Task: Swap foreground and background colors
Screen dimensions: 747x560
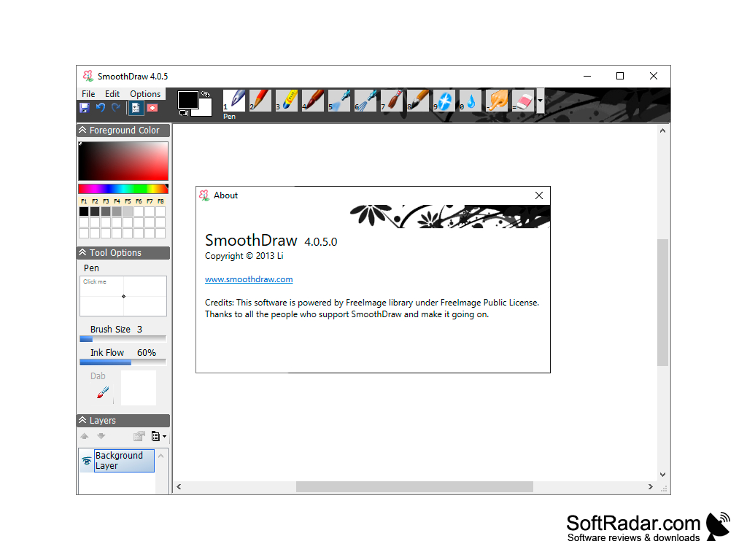Action: [205, 94]
